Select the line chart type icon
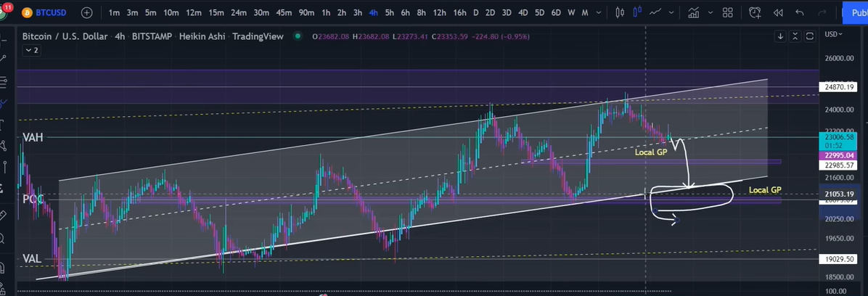The height and width of the screenshot is (296, 868). coord(656,12)
